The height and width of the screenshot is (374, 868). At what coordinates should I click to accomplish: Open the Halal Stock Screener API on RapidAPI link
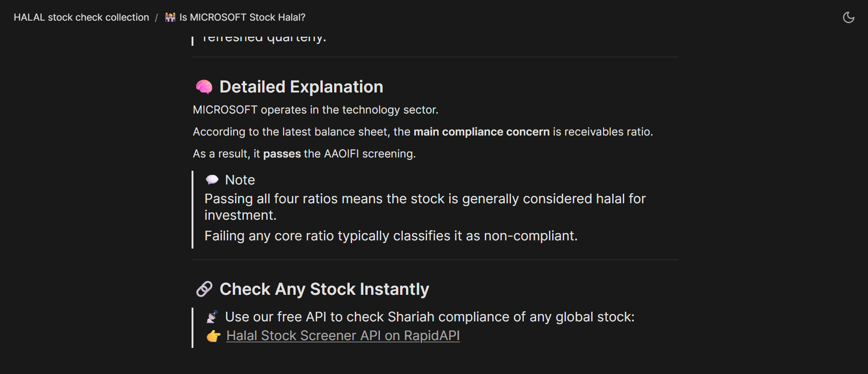pos(343,336)
